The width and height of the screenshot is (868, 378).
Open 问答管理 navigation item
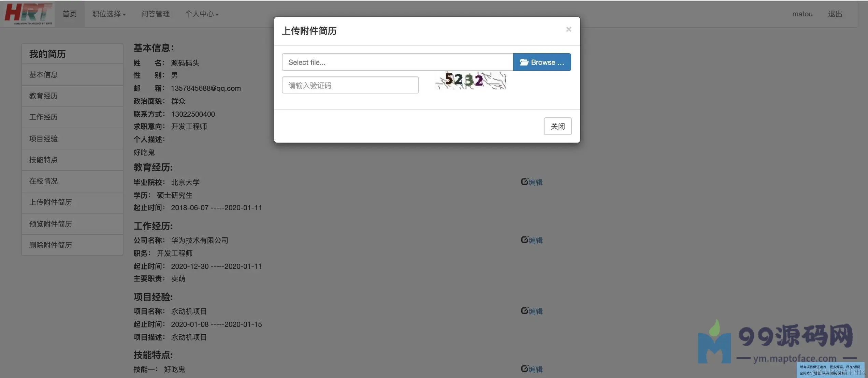point(155,14)
